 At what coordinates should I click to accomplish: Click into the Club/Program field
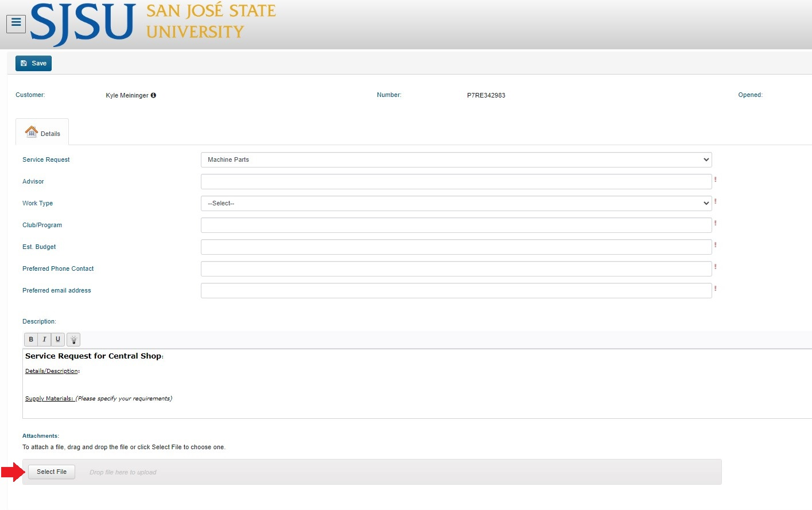point(456,225)
